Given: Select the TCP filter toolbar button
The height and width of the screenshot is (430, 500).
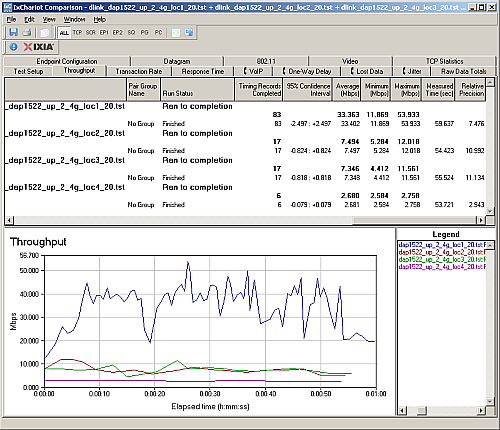Looking at the screenshot, I should (77, 32).
